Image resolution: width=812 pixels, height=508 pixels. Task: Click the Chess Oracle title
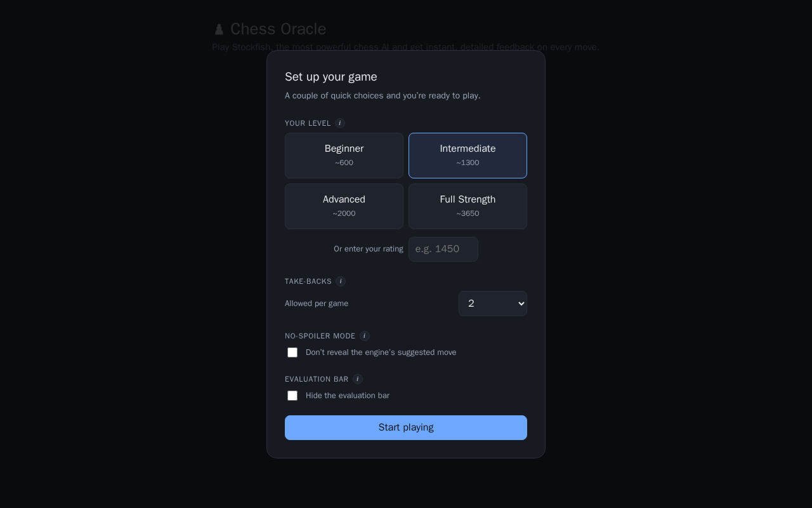coord(278,29)
